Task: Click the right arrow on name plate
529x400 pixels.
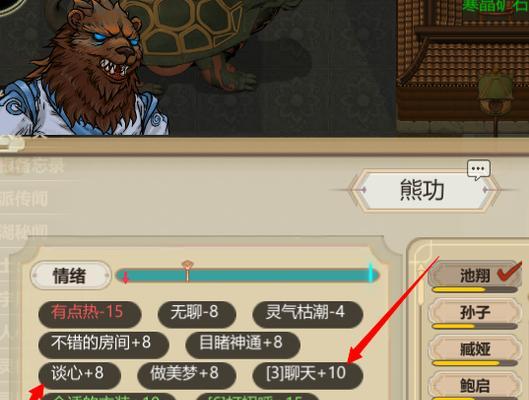Action: point(486,190)
